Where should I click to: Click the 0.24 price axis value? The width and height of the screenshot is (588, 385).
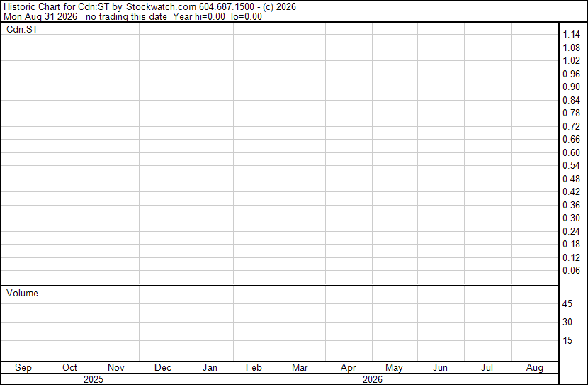tap(572, 232)
